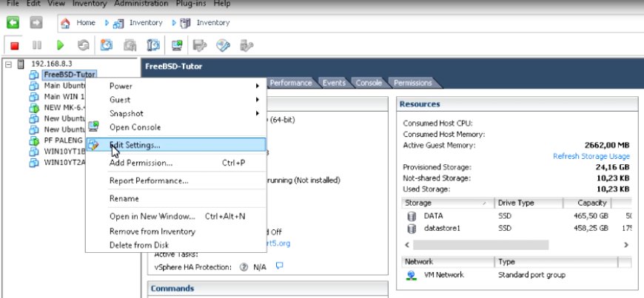Viewport: 644px width, 298px height.
Task: Power on the VM with the green play icon
Action: [x=61, y=45]
